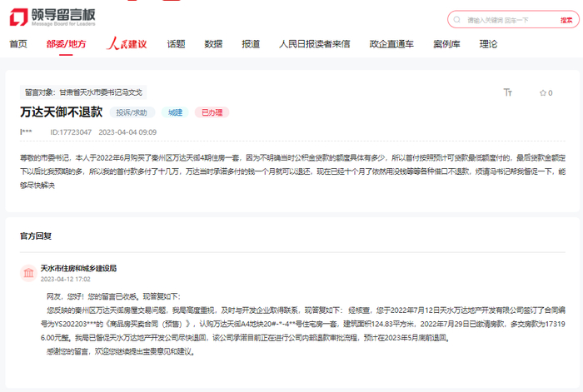This screenshot has width=583, height=392.
Task: Open the 案例库 page
Action: [446, 44]
